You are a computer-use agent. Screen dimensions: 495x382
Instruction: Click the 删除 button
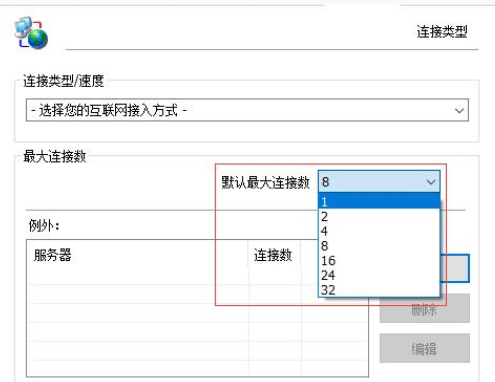pyautogui.click(x=424, y=309)
